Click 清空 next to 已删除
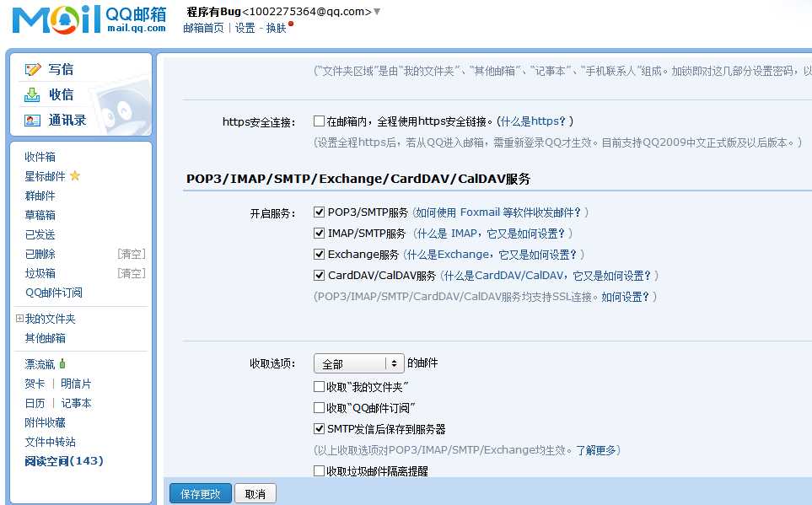The width and height of the screenshot is (812, 505). [x=132, y=254]
